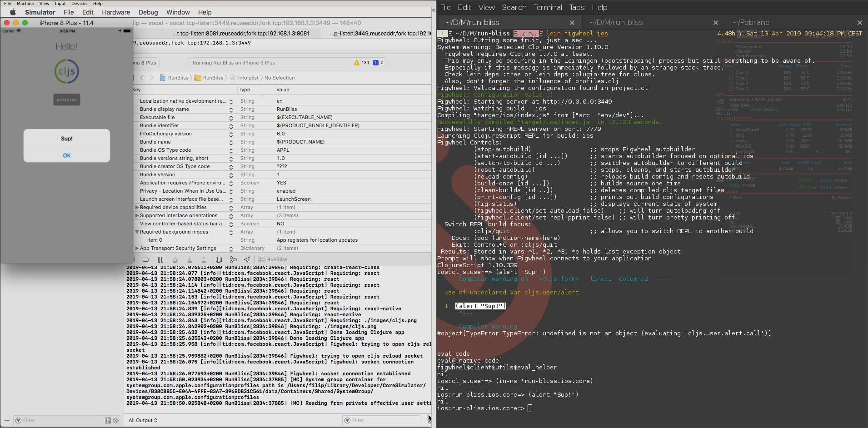The height and width of the screenshot is (428, 868).
Task: Click the blue issues indicator showing 2
Action: (378, 63)
